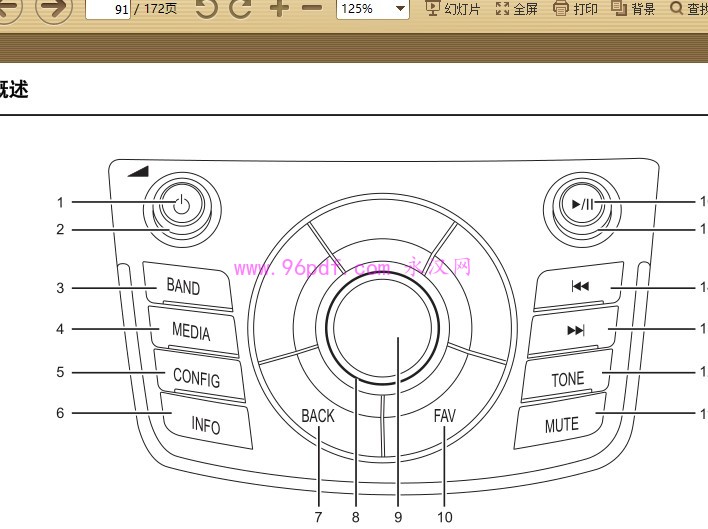Click the play/pause knob in diagram
Screen dimensions: 708x529
click(584, 205)
